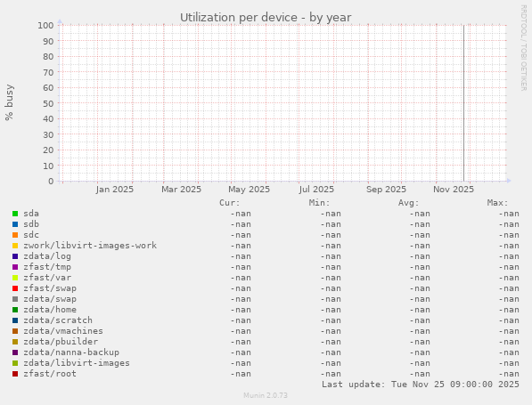This screenshot has height=405, width=532.
Task: Click the yellow zwork/libvirt-images-work swatch
Action: pyautogui.click(x=15, y=246)
